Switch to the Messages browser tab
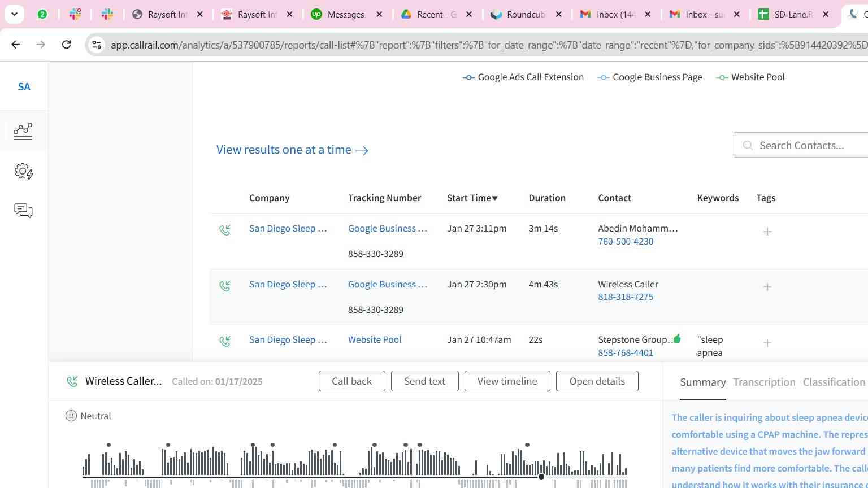The image size is (868, 488). point(346,15)
